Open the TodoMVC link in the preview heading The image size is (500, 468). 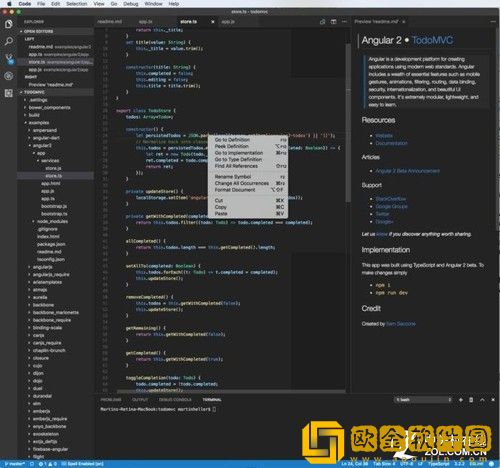click(432, 40)
